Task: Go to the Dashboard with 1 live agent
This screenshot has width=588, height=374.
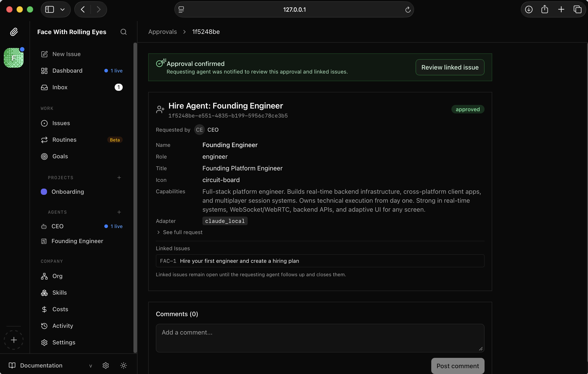Action: click(x=67, y=71)
